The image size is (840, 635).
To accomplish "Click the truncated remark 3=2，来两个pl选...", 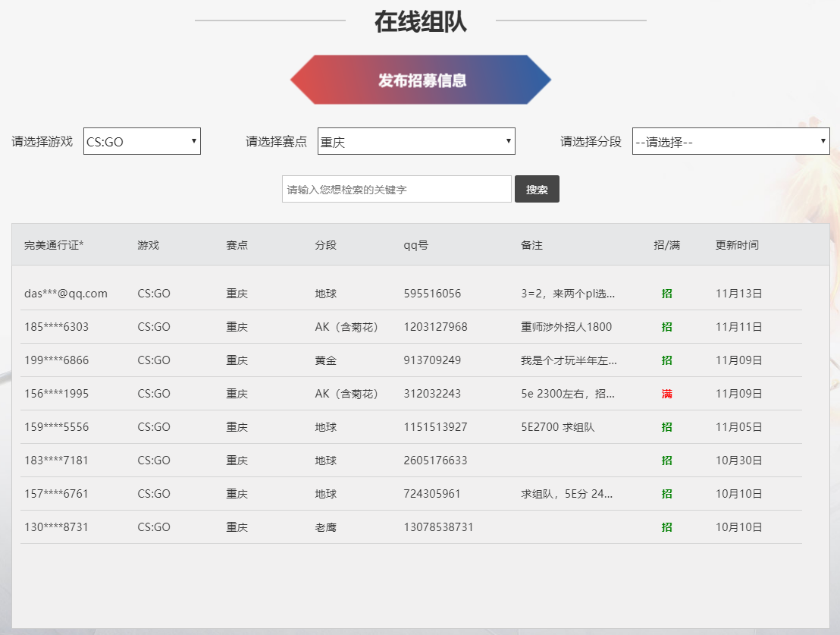I will [x=564, y=293].
